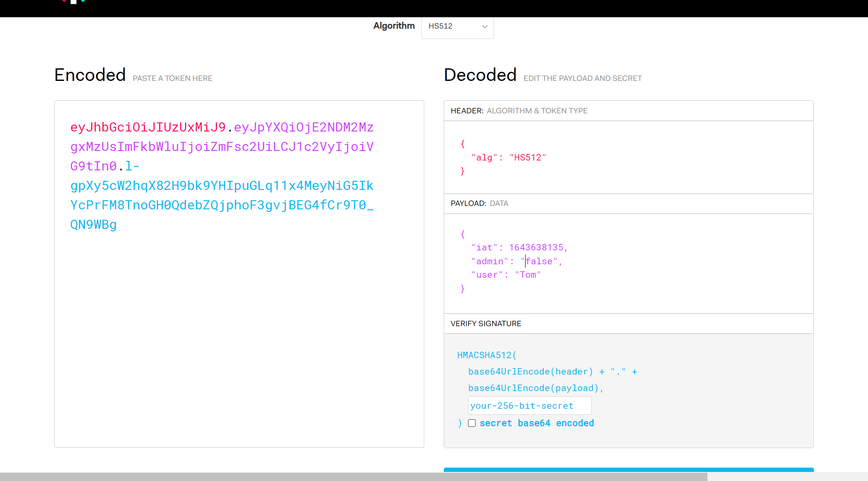Image resolution: width=868 pixels, height=481 pixels.
Task: Click the base64UrlEncode(header) line
Action: coord(552,372)
